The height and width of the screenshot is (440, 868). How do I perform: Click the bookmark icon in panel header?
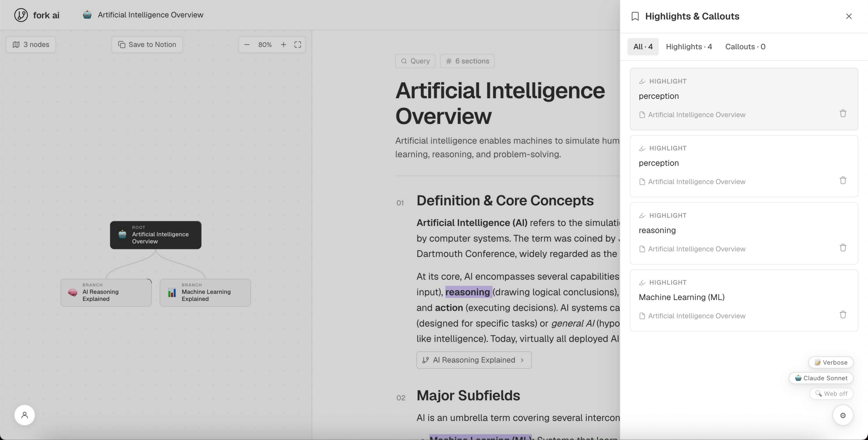(635, 16)
